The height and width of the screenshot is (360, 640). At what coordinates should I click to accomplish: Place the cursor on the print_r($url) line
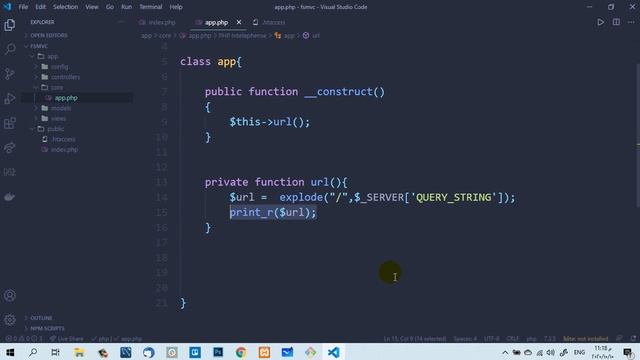[x=273, y=213]
